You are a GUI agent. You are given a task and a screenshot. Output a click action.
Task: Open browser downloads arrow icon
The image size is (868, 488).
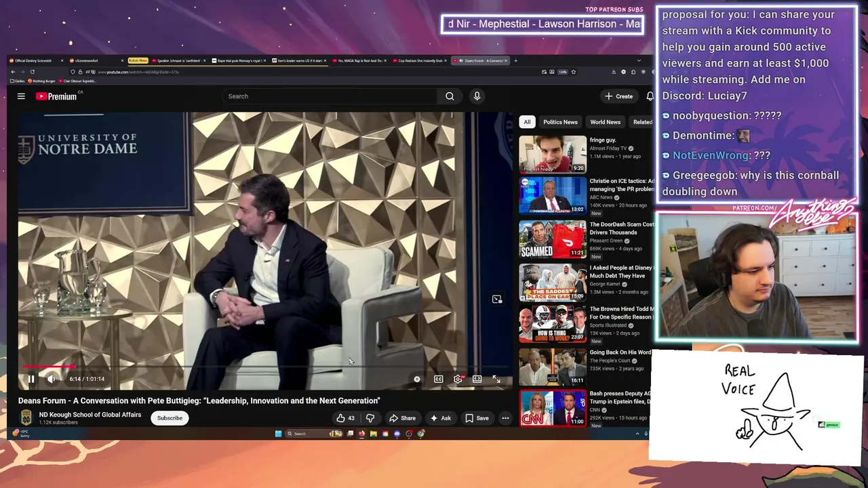pos(614,72)
